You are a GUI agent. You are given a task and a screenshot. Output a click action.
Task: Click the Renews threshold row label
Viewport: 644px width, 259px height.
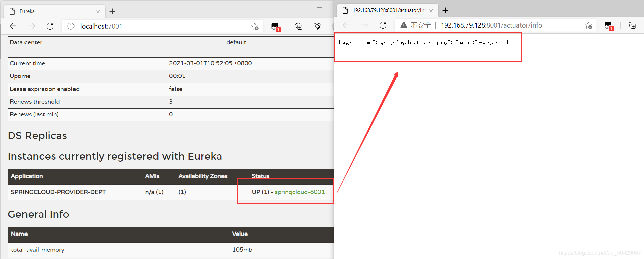click(35, 102)
